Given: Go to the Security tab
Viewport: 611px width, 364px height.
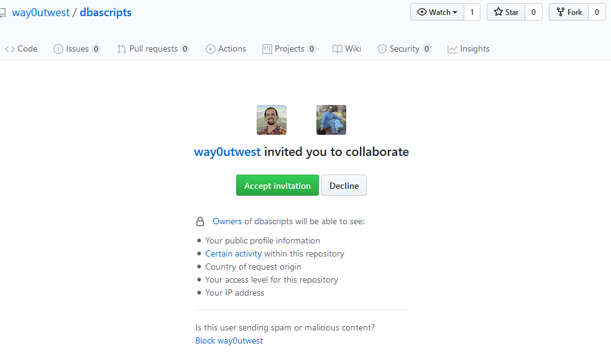Looking at the screenshot, I should (404, 48).
